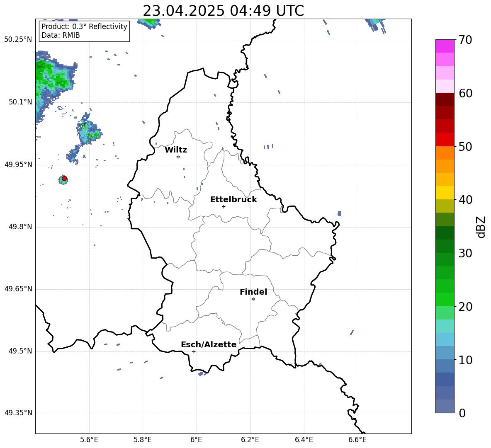491x448 pixels.
Task: Click the 5.8°E longitude label
Action: (143, 440)
